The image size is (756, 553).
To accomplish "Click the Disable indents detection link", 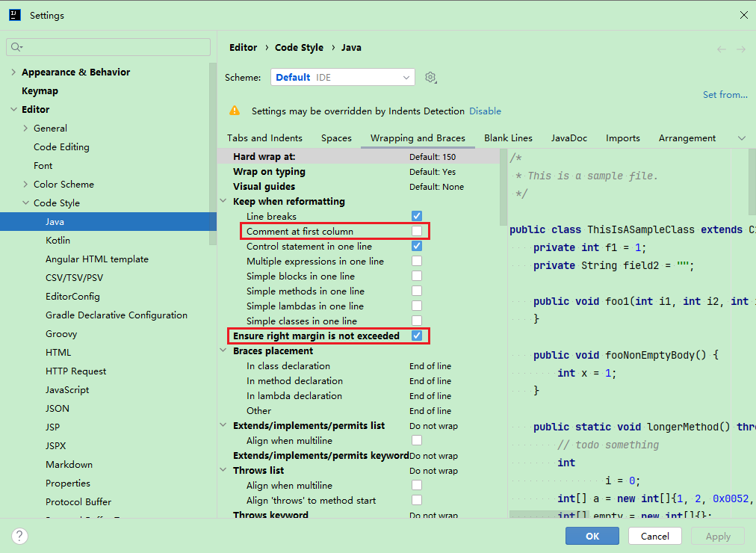I will 485,111.
